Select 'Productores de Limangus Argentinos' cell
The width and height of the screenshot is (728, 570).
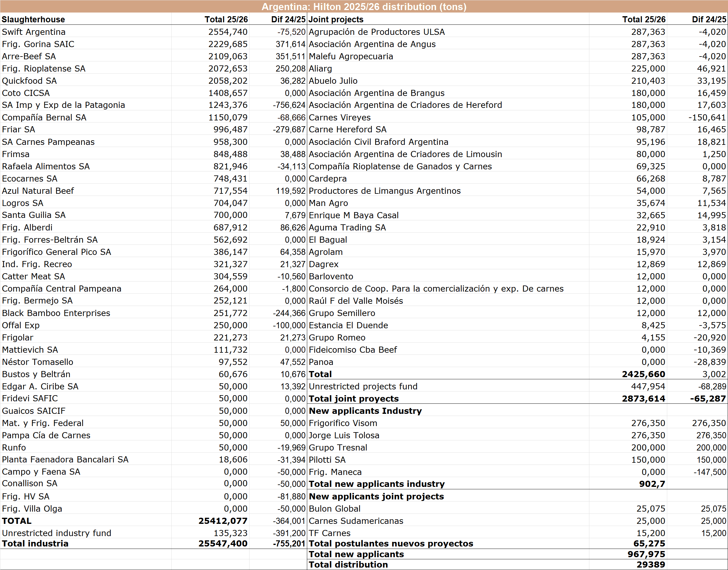[385, 191]
